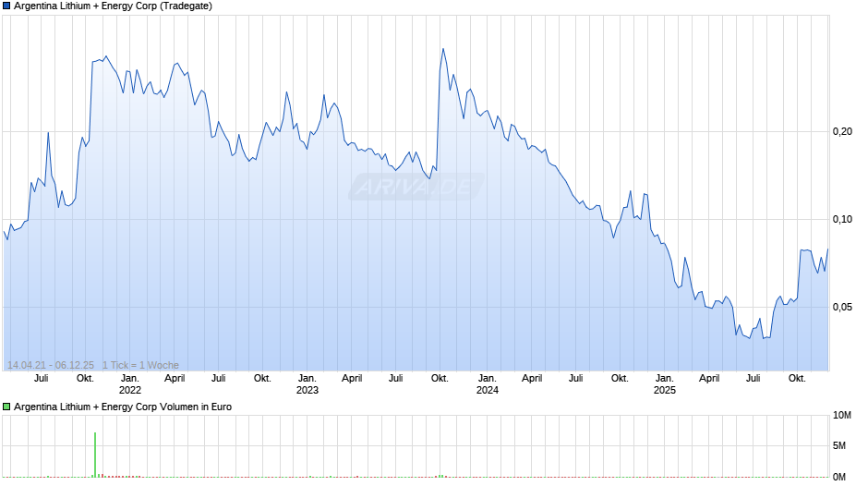Image resolution: width=868 pixels, height=486 pixels.
Task: Click the tall green volume spike bar
Action: 95,455
